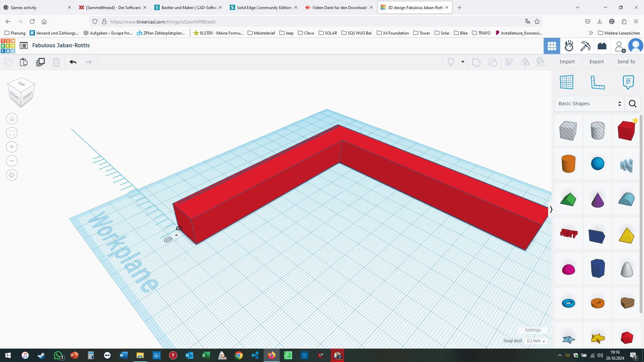The width and height of the screenshot is (644, 362).
Task: Click the Undo arrow
Action: click(73, 62)
